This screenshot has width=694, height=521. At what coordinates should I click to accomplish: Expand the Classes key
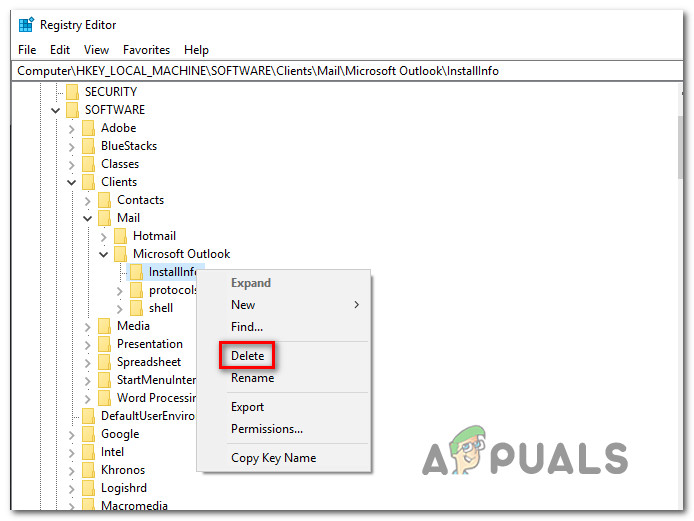click(x=72, y=165)
